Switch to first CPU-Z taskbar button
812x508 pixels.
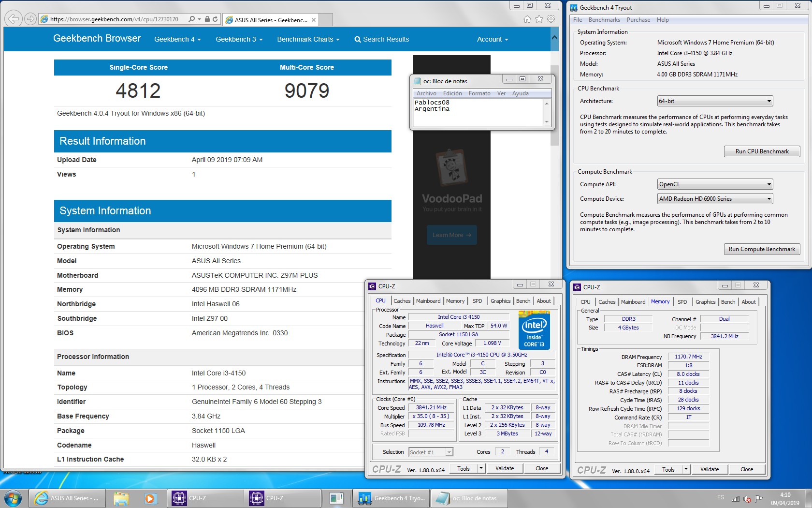205,498
